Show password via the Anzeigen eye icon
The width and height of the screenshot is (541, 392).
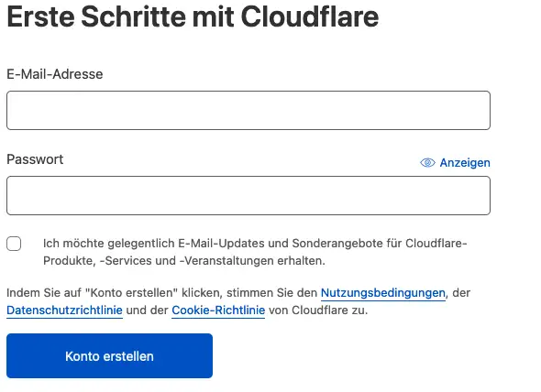pyautogui.click(x=428, y=162)
